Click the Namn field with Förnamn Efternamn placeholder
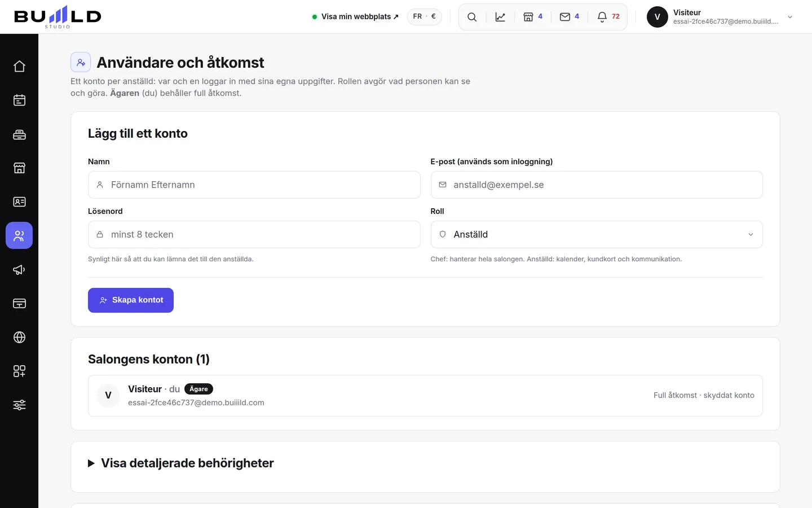The width and height of the screenshot is (812, 508). pos(254,185)
